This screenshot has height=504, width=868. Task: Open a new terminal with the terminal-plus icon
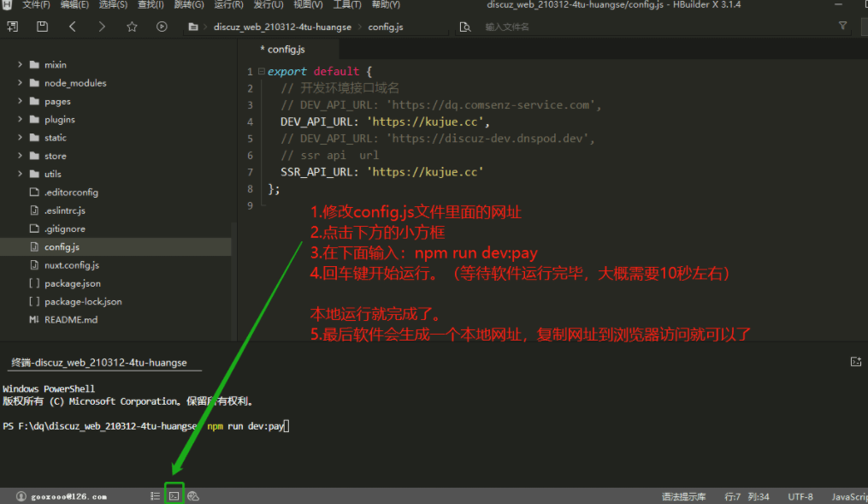[856, 361]
